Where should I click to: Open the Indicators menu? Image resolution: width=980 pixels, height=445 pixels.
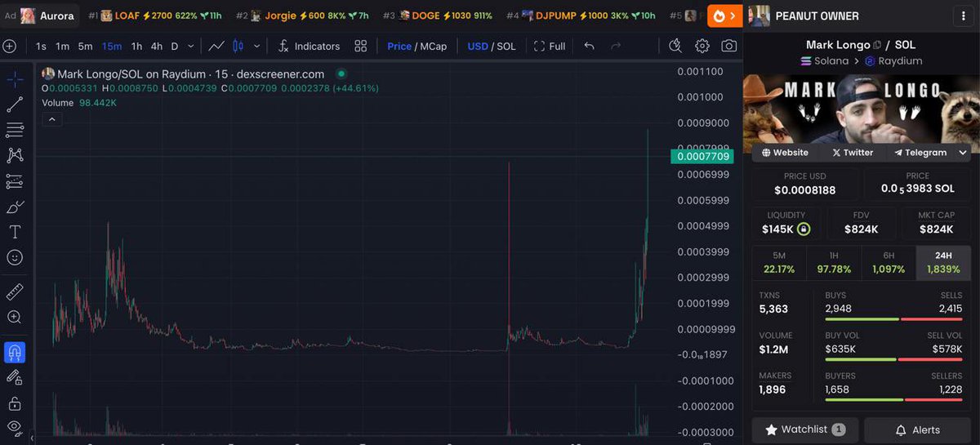(x=309, y=47)
